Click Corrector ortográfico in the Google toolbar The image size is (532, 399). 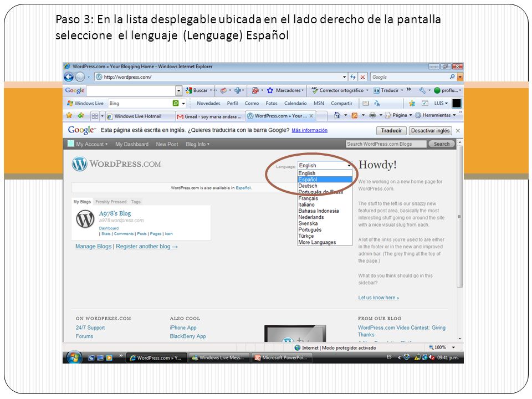tap(338, 90)
